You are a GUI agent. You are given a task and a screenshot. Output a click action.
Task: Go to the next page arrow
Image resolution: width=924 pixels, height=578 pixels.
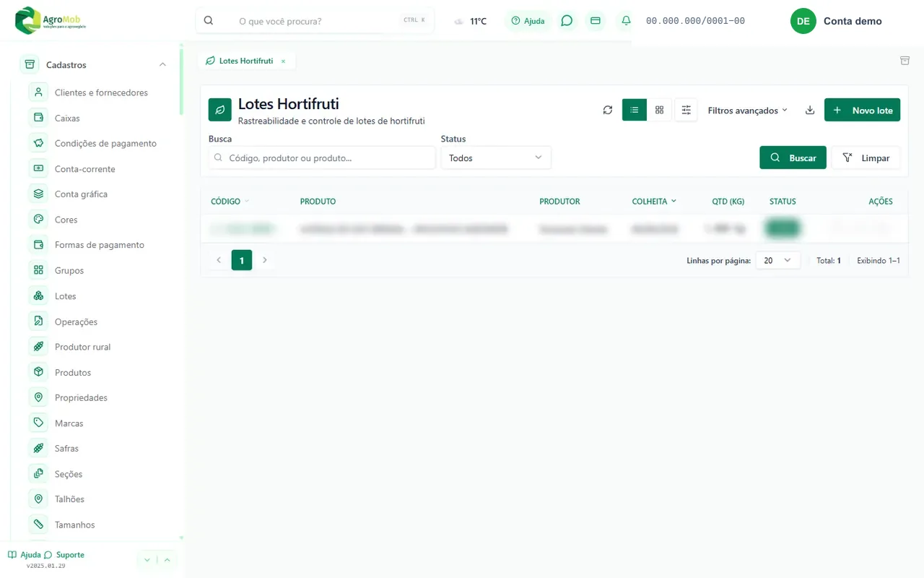[265, 260]
